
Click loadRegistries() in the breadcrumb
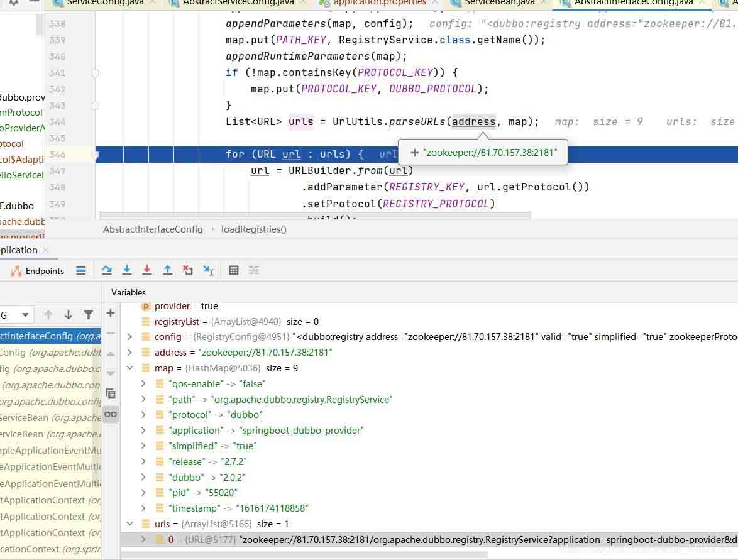tap(254, 229)
